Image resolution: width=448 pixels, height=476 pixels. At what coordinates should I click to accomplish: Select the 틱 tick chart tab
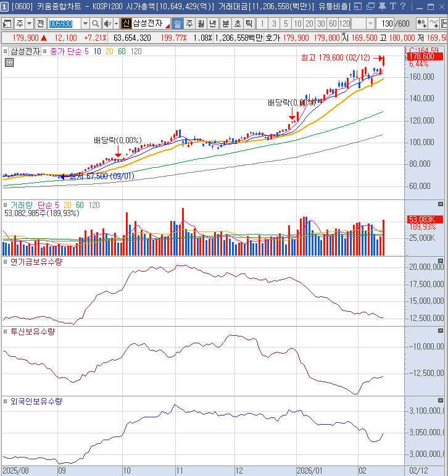[248, 23]
